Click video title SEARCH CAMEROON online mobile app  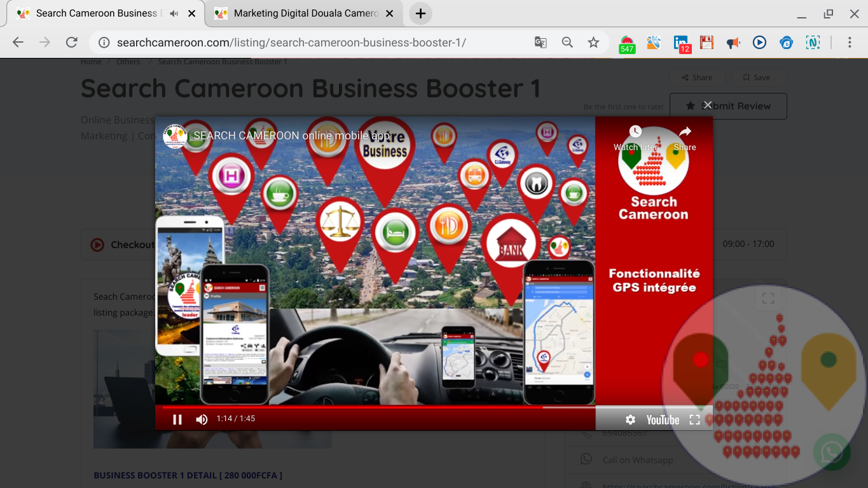coord(291,136)
